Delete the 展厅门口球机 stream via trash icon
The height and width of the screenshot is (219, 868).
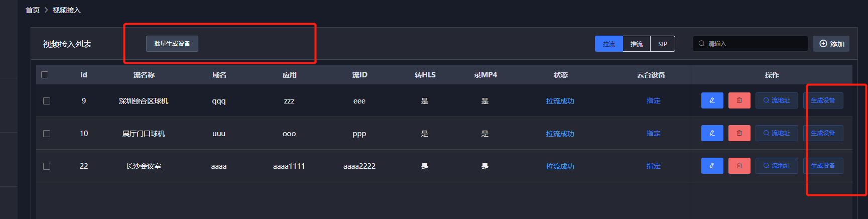739,133
